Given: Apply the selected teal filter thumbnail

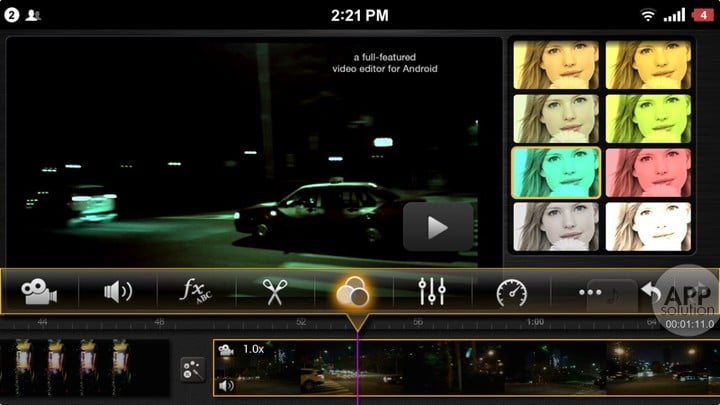Looking at the screenshot, I should (x=556, y=173).
